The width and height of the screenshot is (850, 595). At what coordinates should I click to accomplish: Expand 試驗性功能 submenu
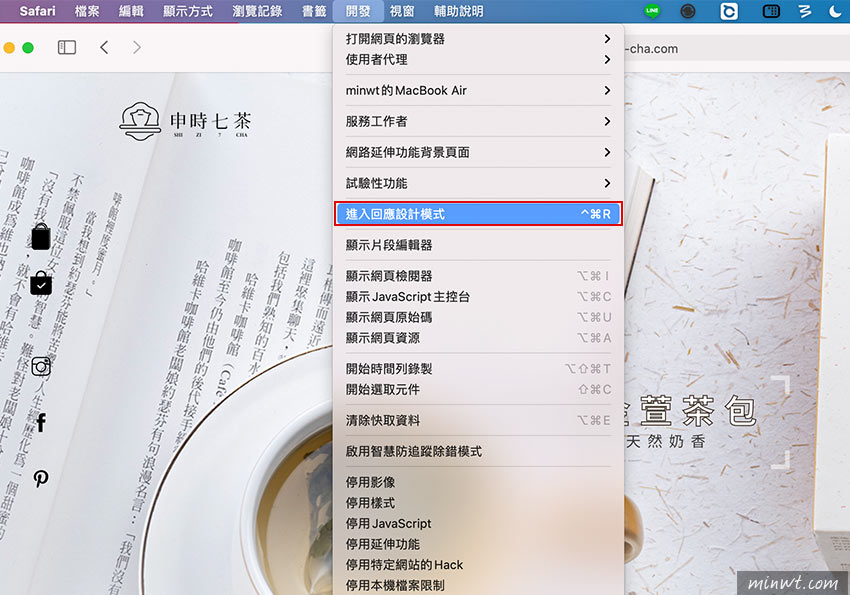[x=478, y=183]
